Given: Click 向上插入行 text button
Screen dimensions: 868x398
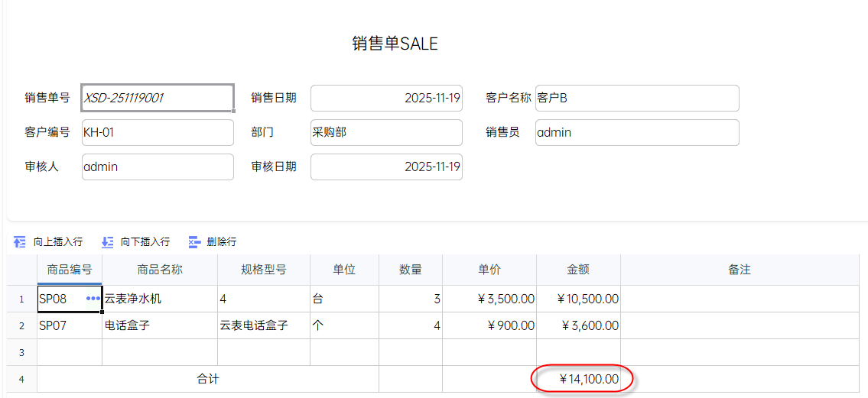Looking at the screenshot, I should [x=58, y=242].
